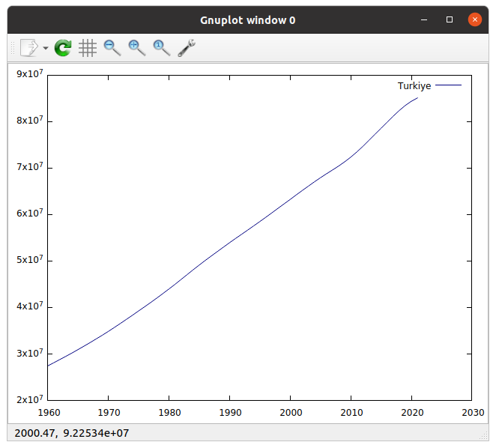Apply previous zoom with minus magnifier
Screen dimensions: 496x448
[112, 48]
